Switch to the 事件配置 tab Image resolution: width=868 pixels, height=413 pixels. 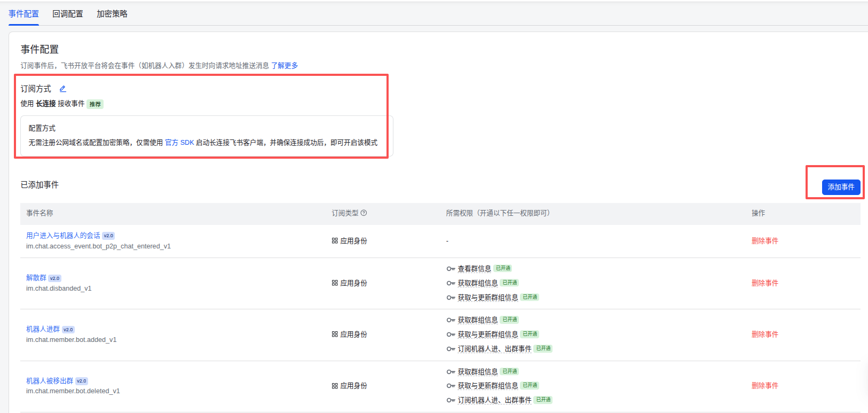tap(23, 14)
